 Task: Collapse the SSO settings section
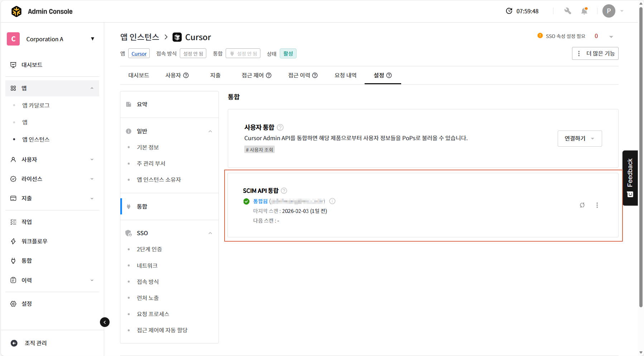pos(210,233)
